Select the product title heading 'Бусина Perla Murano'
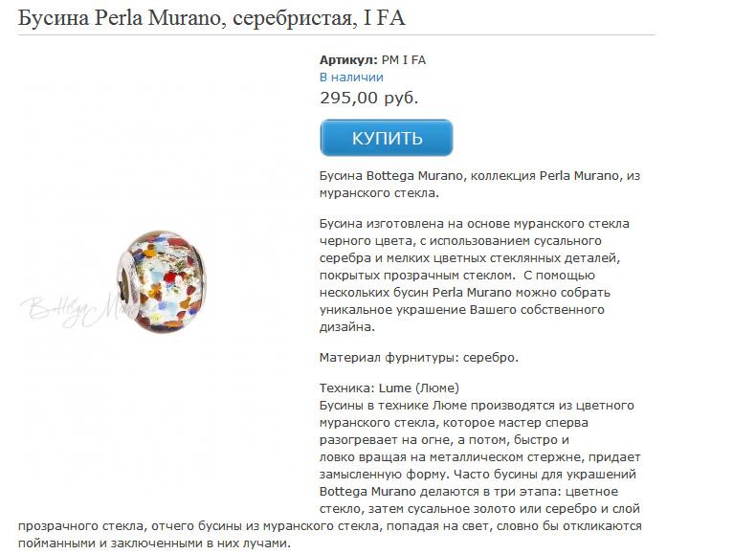Image resolution: width=756 pixels, height=554 pixels. pos(122,18)
